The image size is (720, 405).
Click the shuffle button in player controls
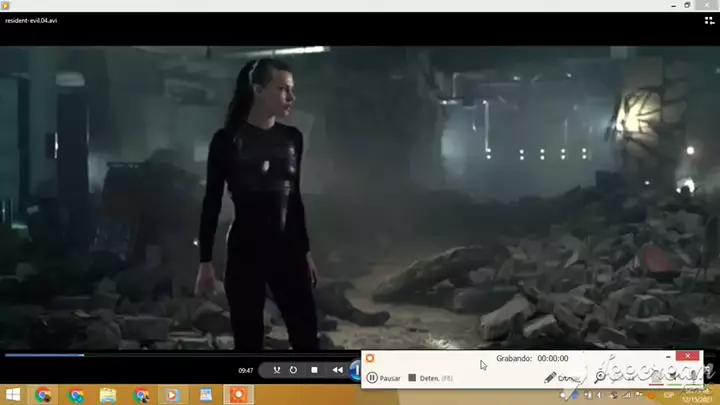(276, 370)
